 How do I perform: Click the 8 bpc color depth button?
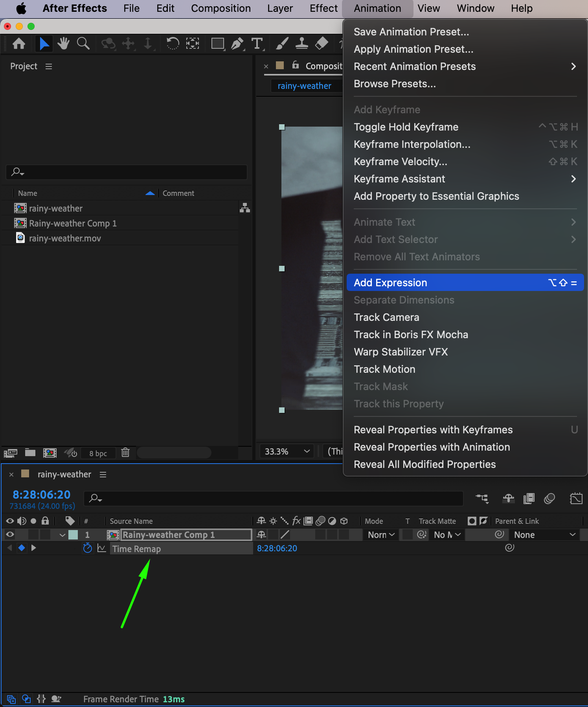[x=98, y=453]
